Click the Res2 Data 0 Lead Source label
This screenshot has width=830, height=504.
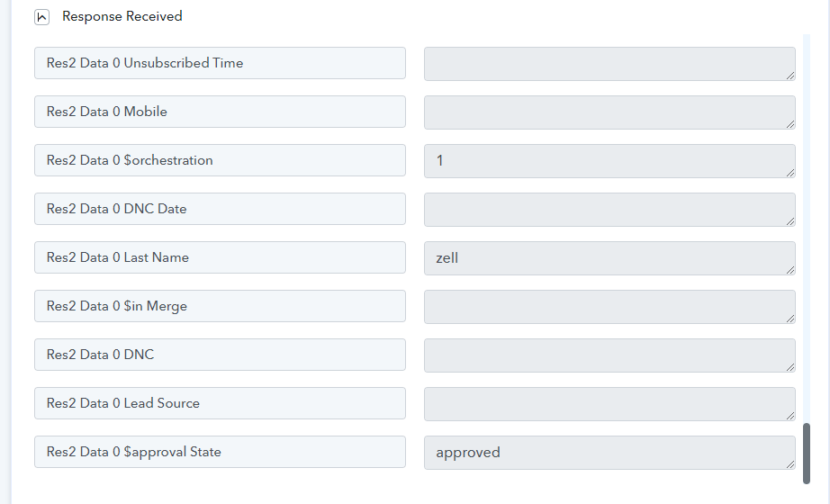(220, 403)
